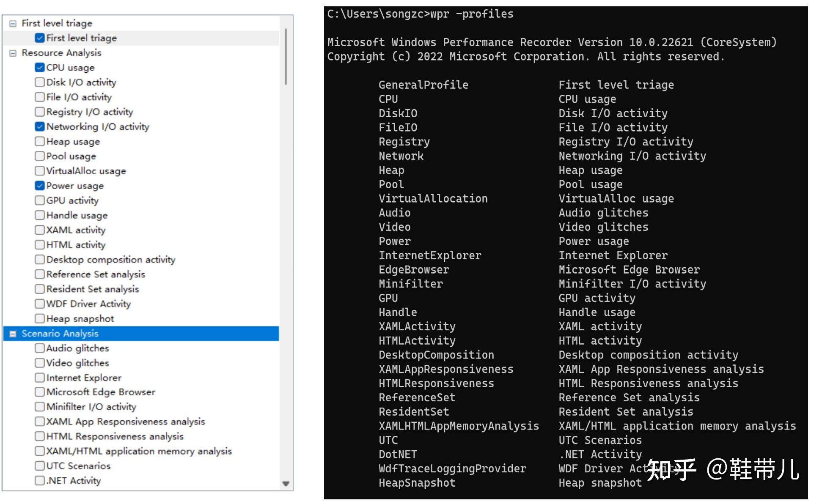Check the .NET Activity checkbox

pos(40,481)
